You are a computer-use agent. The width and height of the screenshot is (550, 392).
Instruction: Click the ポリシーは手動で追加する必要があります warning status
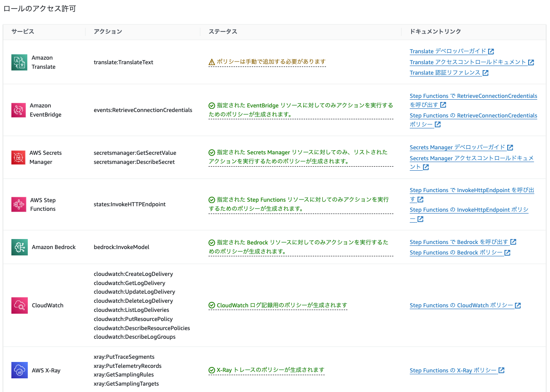pos(267,62)
